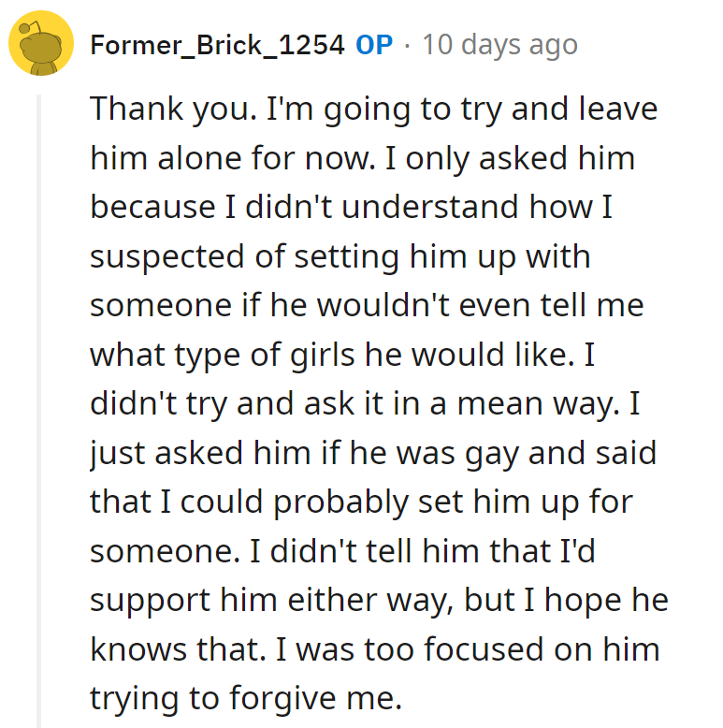Click the 'Thank you.' opening text

pos(174,109)
